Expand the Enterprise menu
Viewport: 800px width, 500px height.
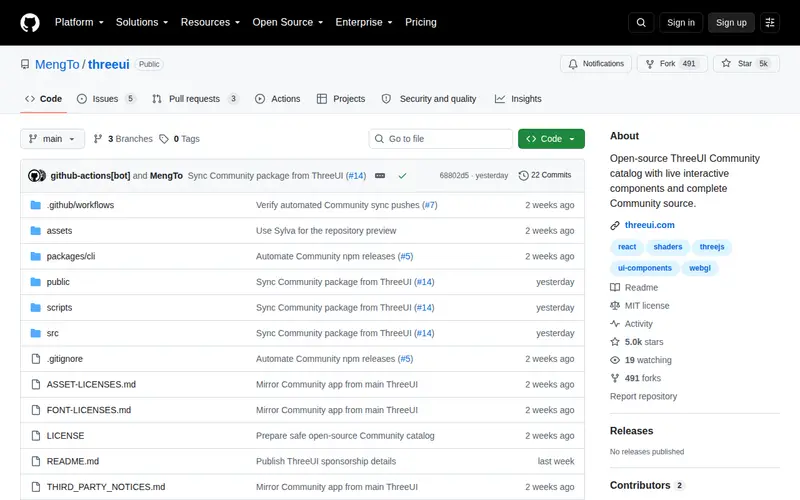point(364,22)
